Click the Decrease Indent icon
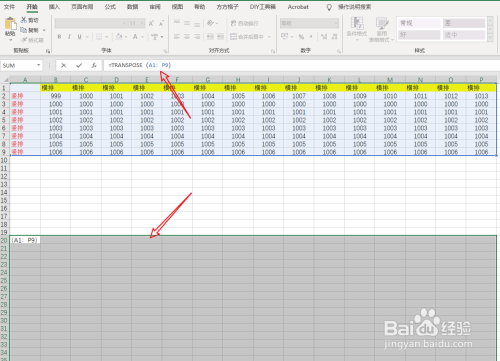 pyautogui.click(x=210, y=37)
